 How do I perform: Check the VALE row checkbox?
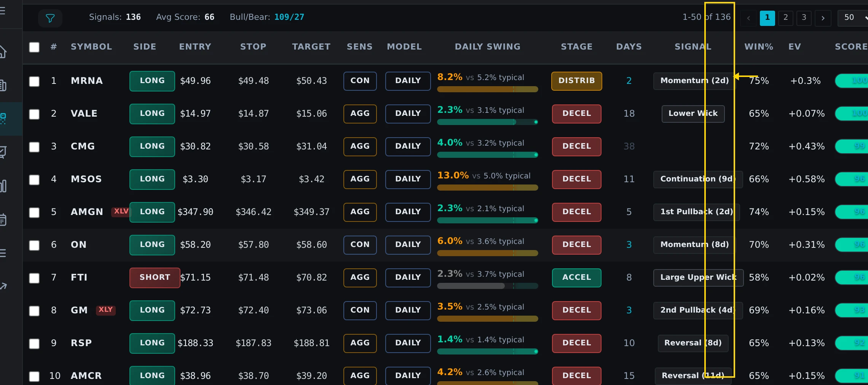(x=34, y=114)
